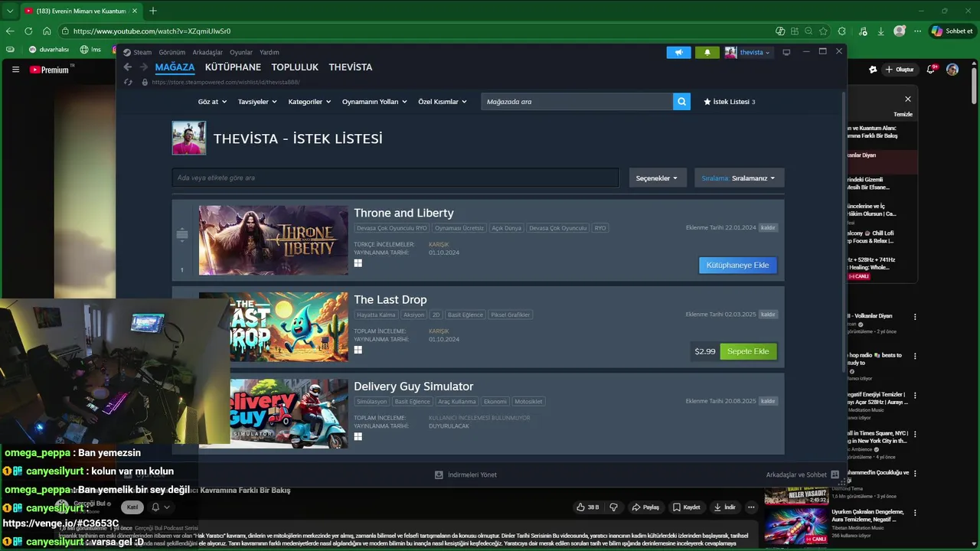Click Sepete Ekle for The Last Drop
This screenshot has width=980, height=551.
pos(748,351)
